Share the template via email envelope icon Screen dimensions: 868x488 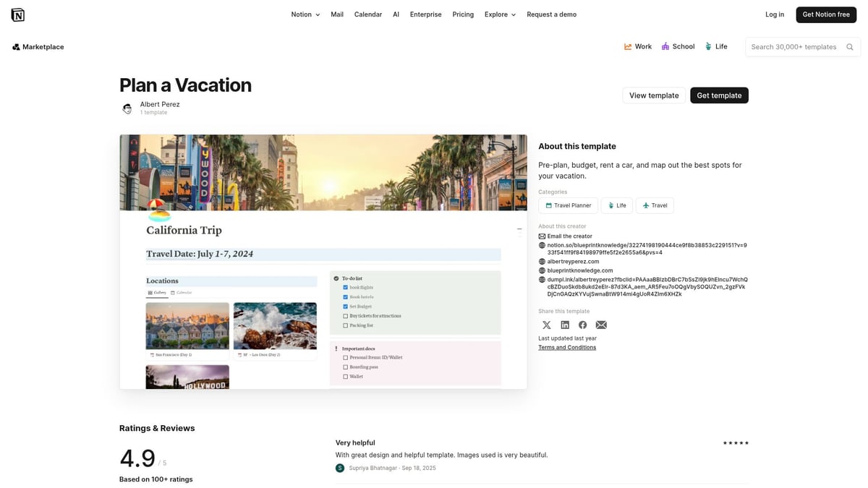pyautogui.click(x=601, y=325)
